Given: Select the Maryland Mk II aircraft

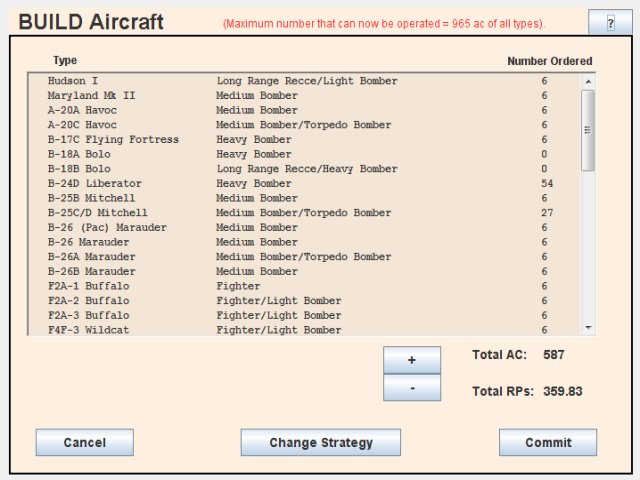Looking at the screenshot, I should (300, 96).
